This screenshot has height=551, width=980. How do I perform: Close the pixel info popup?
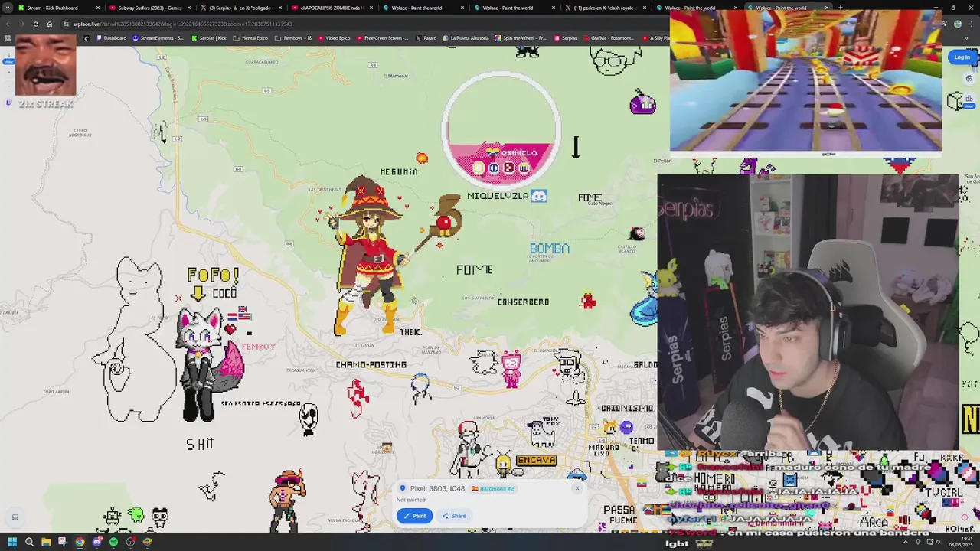[577, 488]
